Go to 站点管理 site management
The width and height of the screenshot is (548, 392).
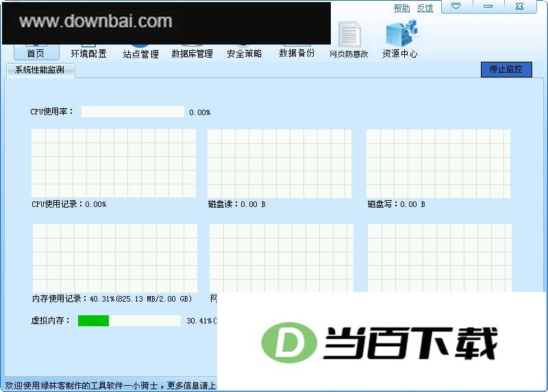pos(140,53)
